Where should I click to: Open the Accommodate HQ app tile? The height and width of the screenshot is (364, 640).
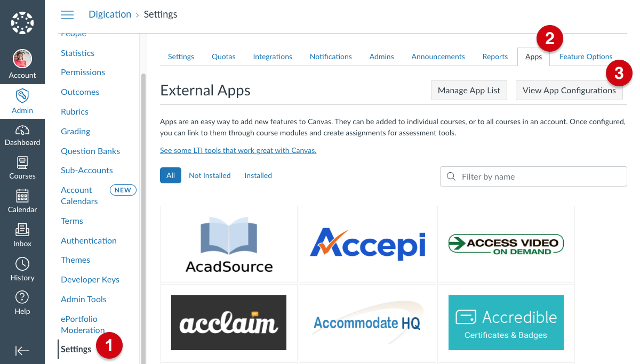point(367,322)
